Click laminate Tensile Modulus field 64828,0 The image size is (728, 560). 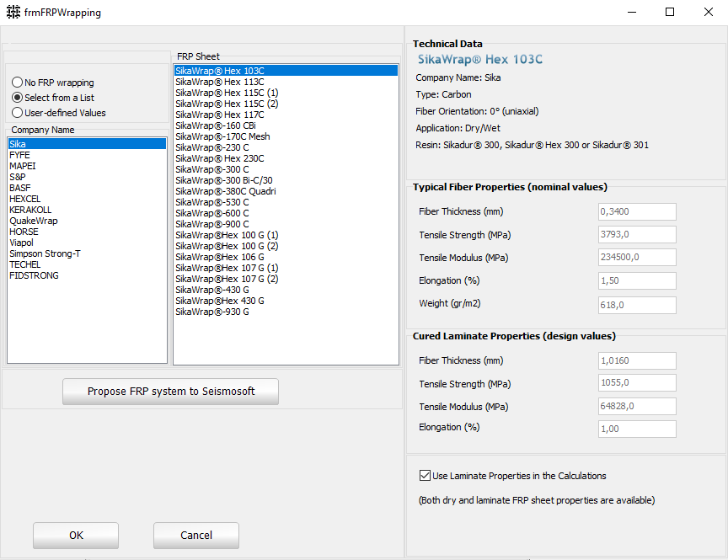pyautogui.click(x=637, y=406)
